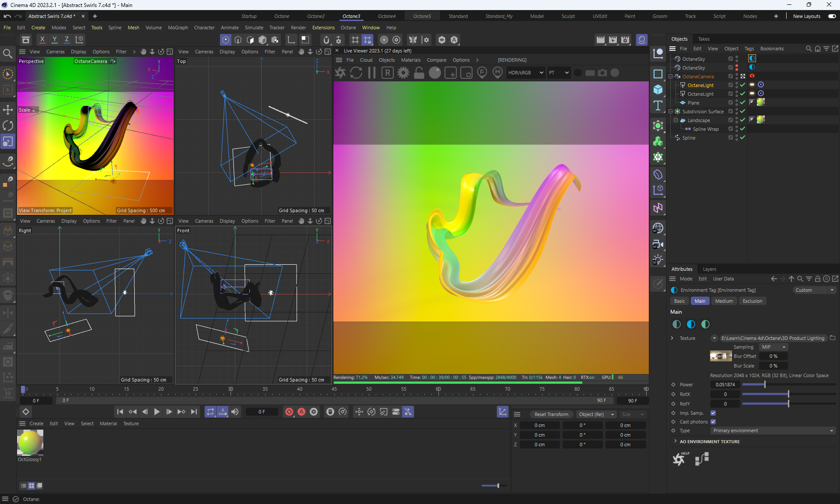Activate the pick material tool

pos(497,73)
